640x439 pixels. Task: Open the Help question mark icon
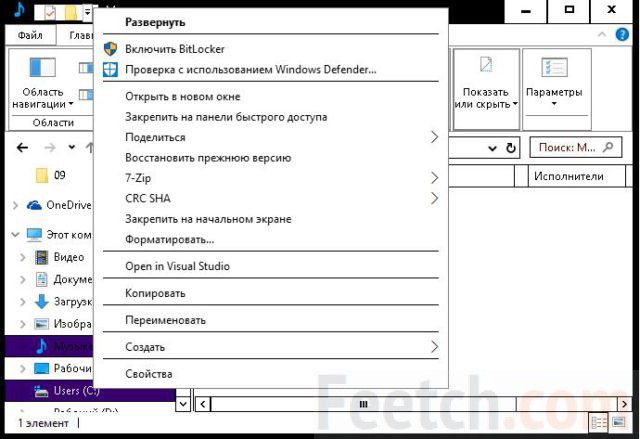coord(622,35)
